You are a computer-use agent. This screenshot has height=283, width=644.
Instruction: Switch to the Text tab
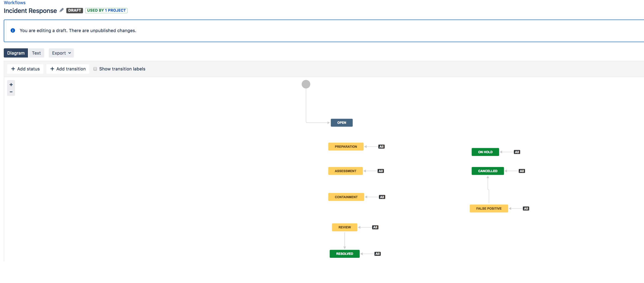pos(36,53)
